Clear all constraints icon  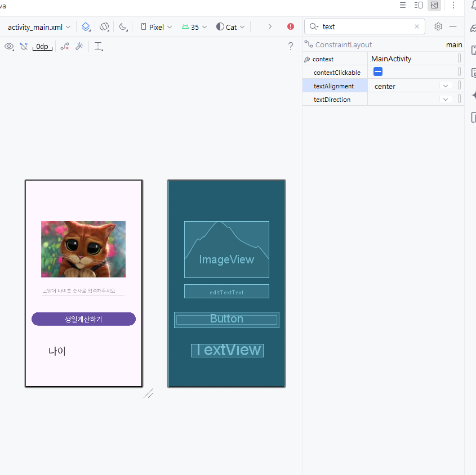tap(64, 46)
